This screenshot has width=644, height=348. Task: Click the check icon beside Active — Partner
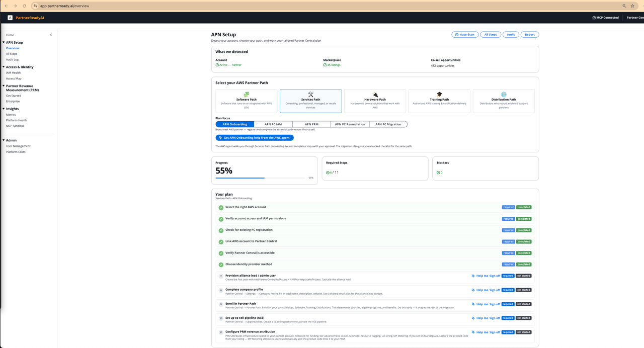point(217,65)
